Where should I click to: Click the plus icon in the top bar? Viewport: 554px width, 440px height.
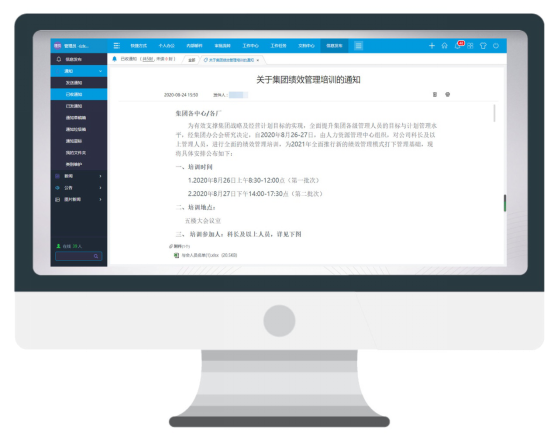432,46
